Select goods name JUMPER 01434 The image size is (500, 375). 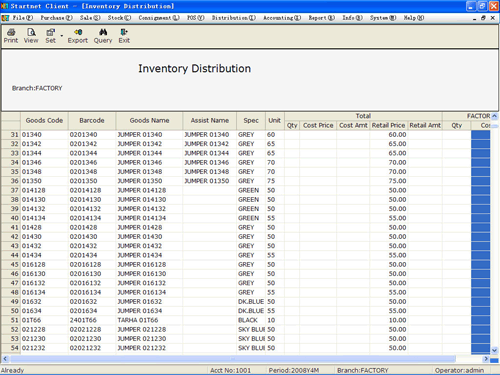[149, 255]
